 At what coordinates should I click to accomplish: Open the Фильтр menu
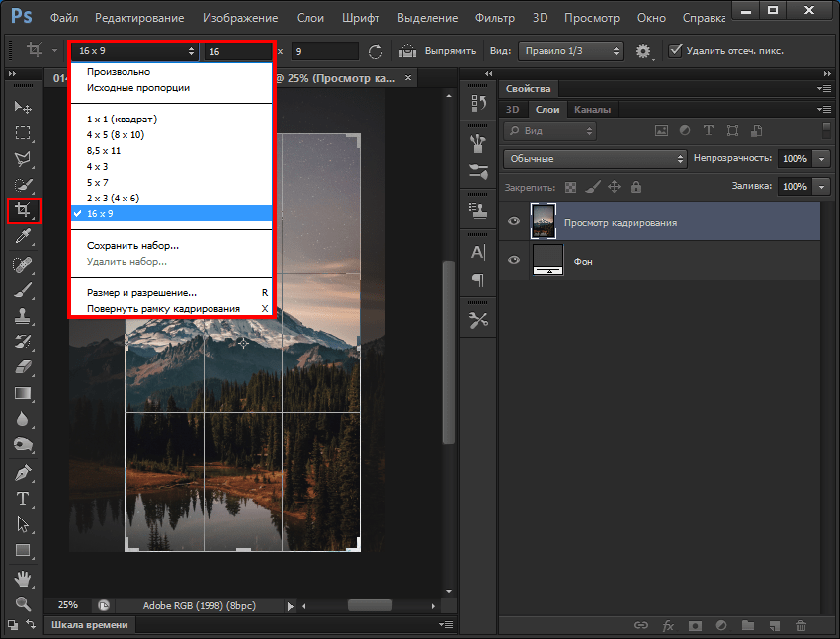[495, 18]
